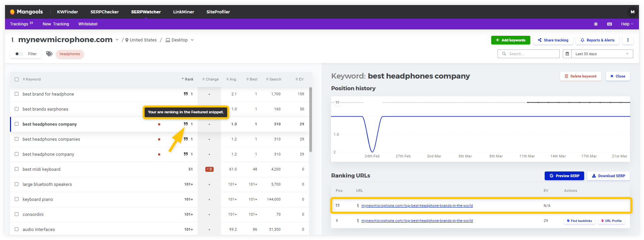The height and width of the screenshot is (240, 644).
Task: Sort the table by Avg. column
Action: click(231, 79)
